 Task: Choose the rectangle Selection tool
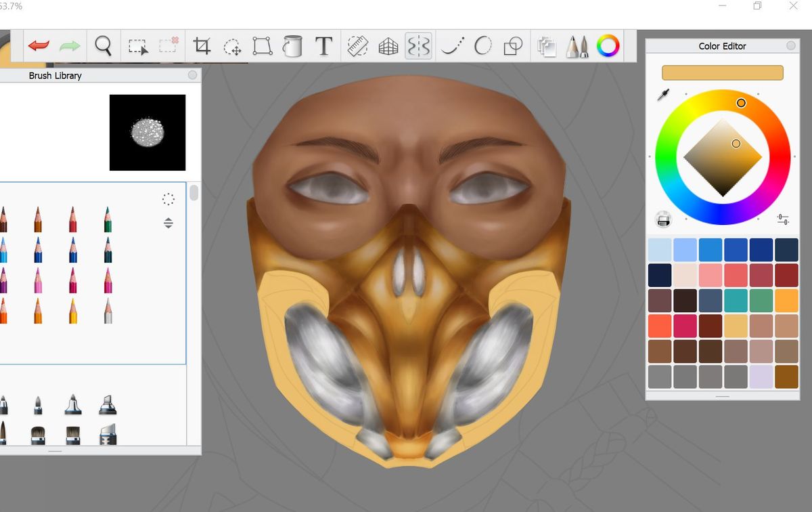pyautogui.click(x=137, y=46)
